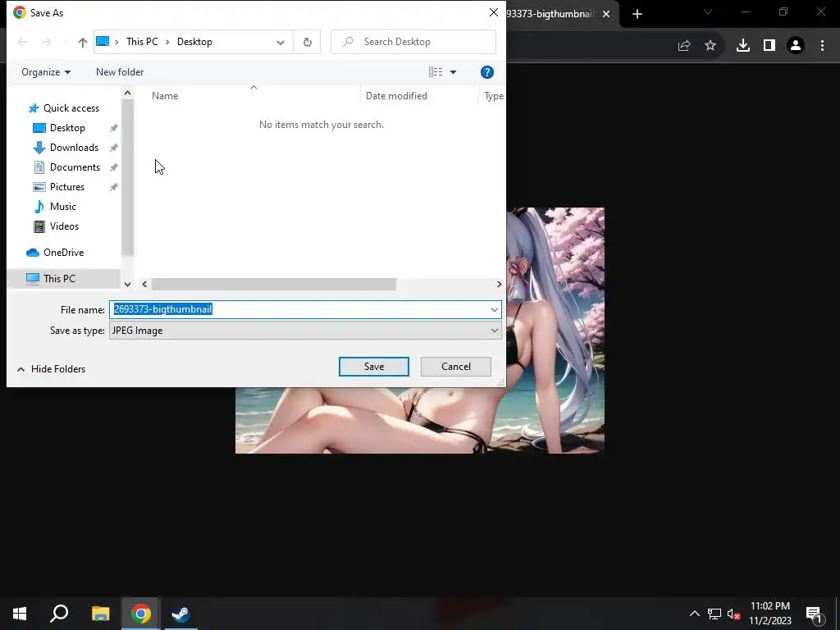Click the File name text field

tap(299, 309)
